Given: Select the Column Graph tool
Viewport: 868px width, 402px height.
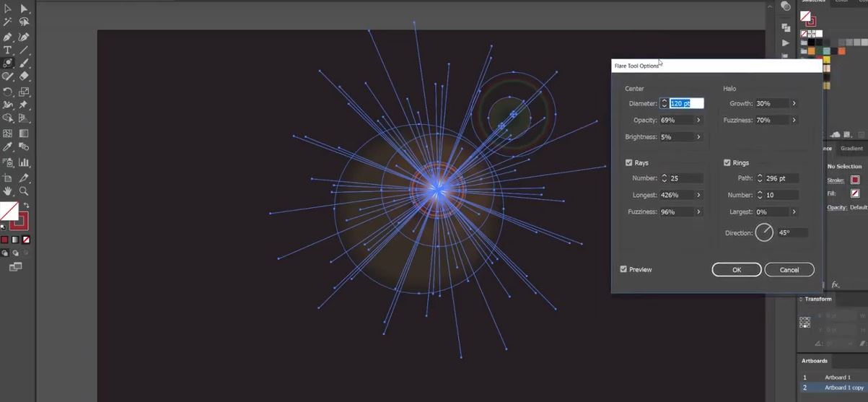Looking at the screenshot, I should 24,163.
